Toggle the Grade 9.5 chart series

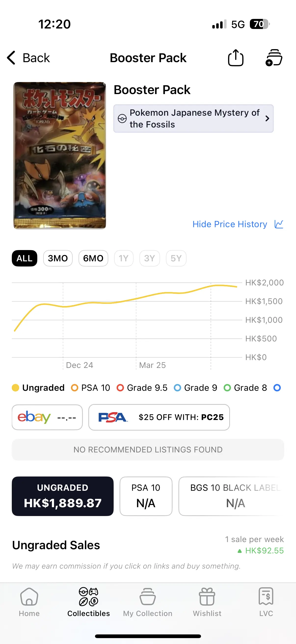pos(142,388)
